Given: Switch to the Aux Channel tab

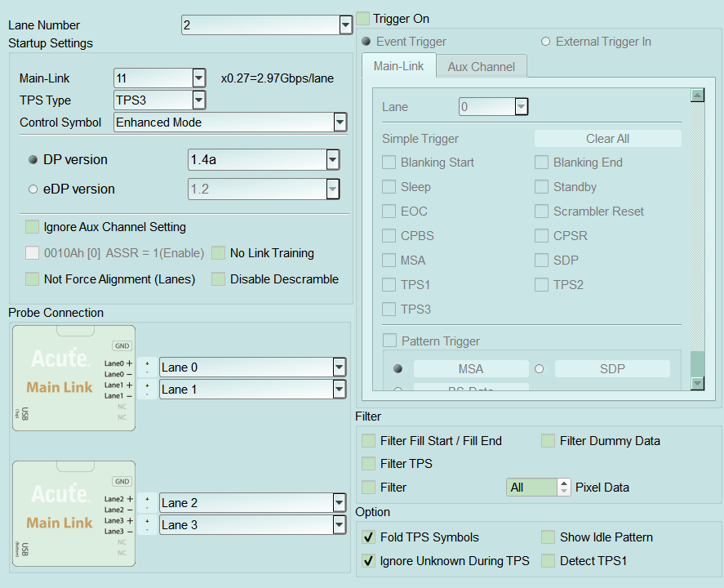Looking at the screenshot, I should pyautogui.click(x=481, y=66).
